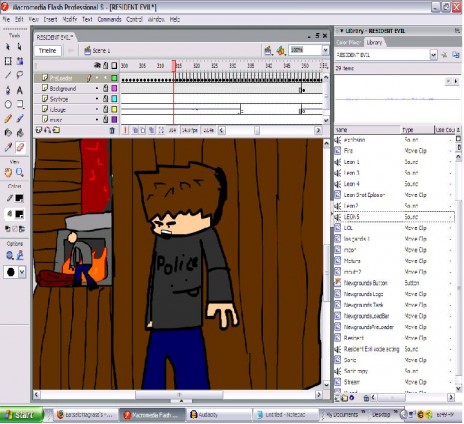Toggle the lock all layers padlock header

(x=105, y=65)
